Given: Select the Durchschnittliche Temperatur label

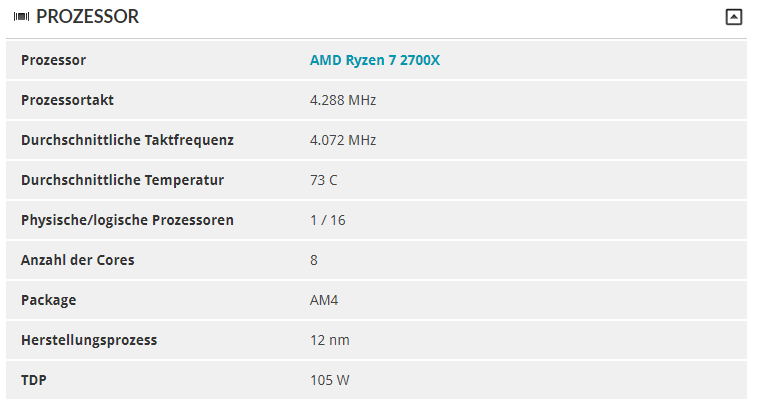Looking at the screenshot, I should [x=123, y=180].
